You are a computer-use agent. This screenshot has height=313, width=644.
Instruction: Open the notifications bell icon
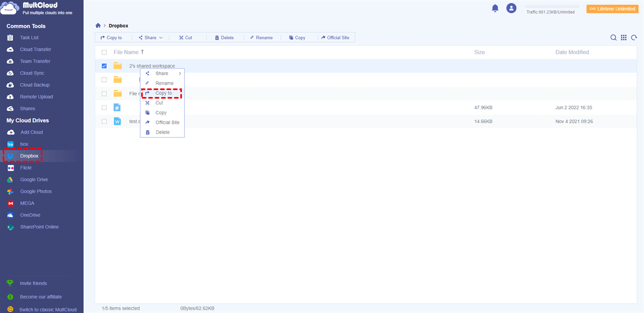495,8
